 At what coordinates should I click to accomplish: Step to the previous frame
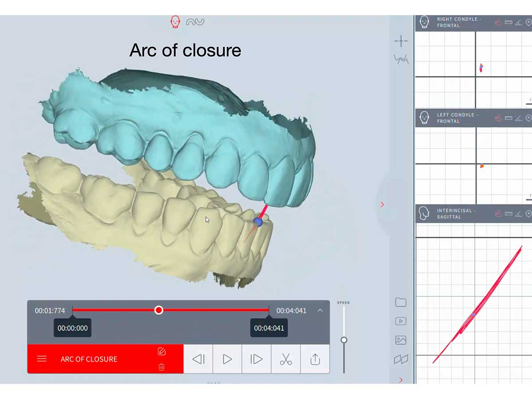[x=199, y=359]
